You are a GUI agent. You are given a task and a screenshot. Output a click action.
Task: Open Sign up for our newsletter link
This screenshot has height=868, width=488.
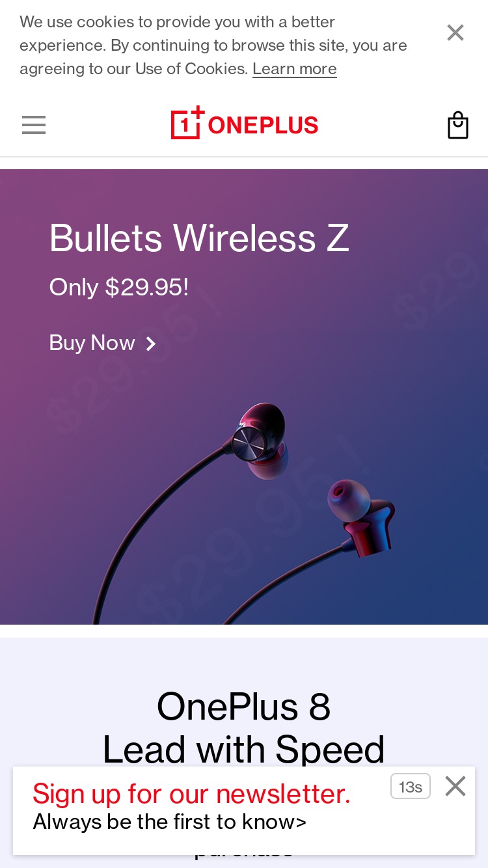point(191,794)
